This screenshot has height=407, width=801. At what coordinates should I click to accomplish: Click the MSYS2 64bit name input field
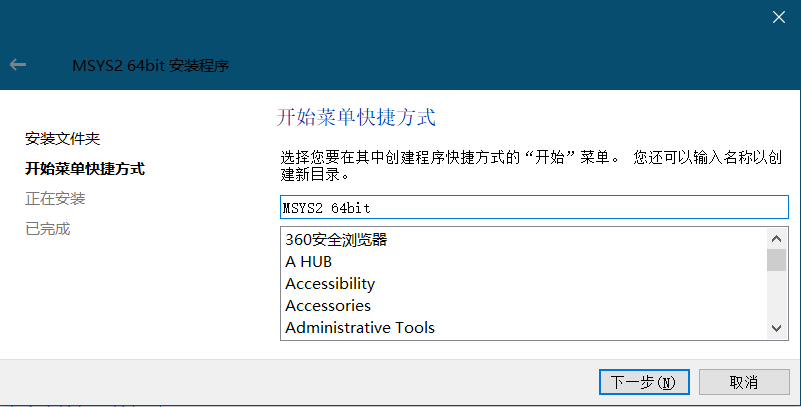point(534,207)
